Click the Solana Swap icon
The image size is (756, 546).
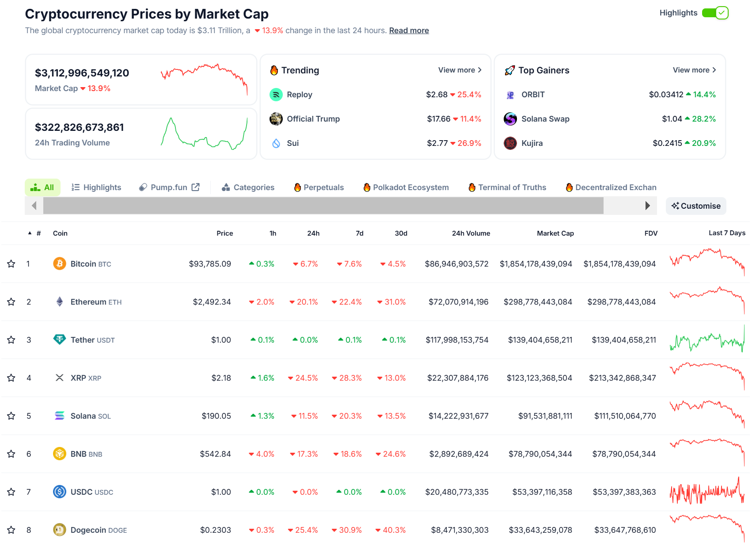[x=510, y=119]
